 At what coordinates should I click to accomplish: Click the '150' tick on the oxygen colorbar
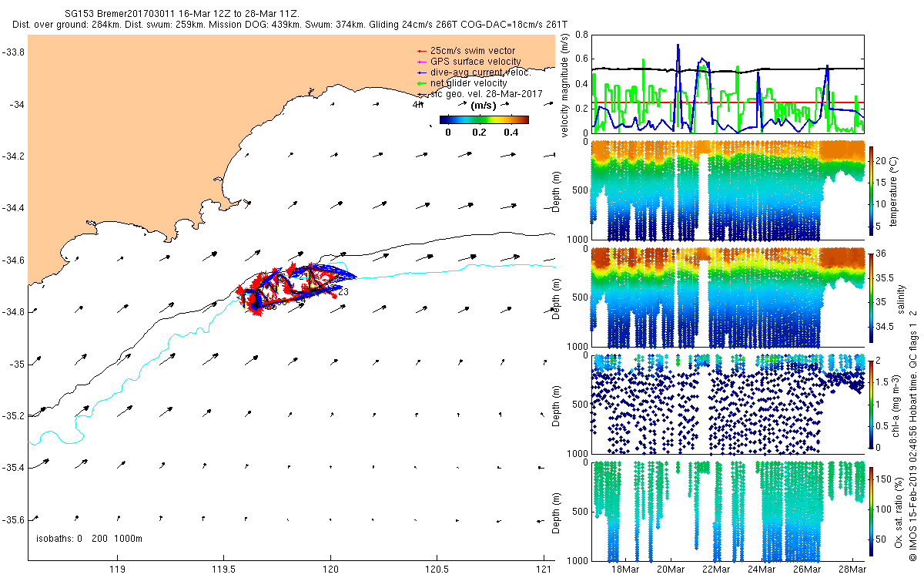pyautogui.click(x=885, y=481)
